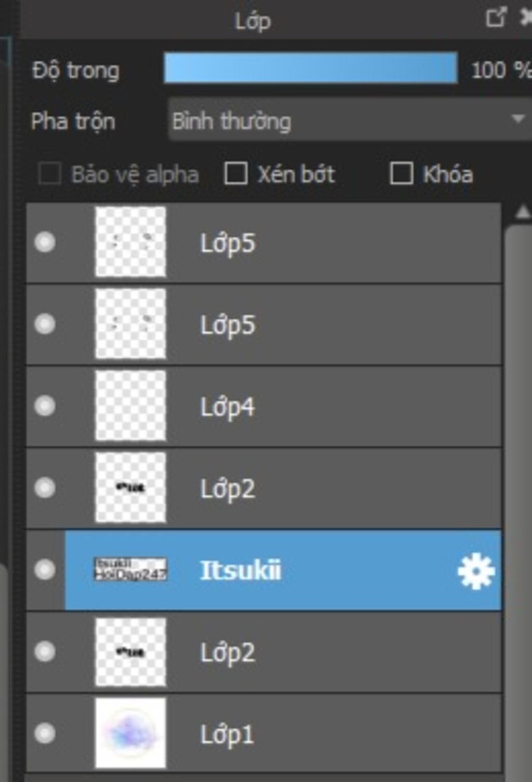Viewport: 532px width, 782px height.
Task: Toggle visibility of Lớp2 just above Itsukii
Action: point(45,488)
